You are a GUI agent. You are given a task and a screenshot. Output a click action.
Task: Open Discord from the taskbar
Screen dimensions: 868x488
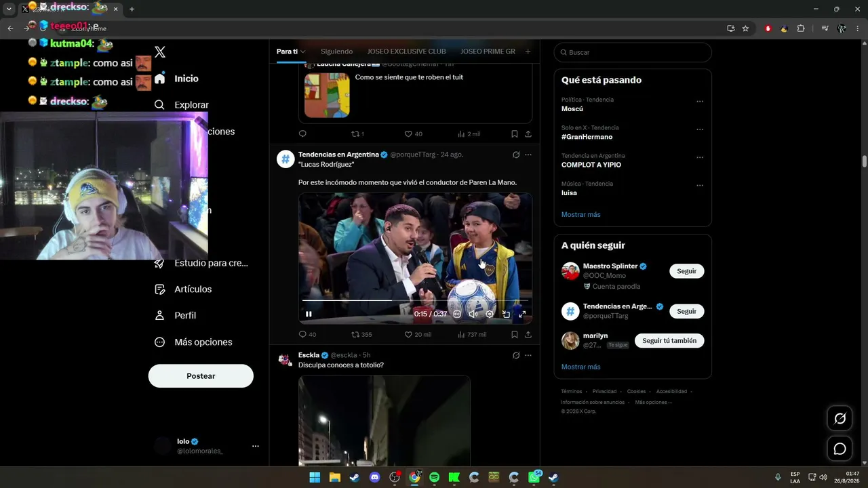(375, 477)
